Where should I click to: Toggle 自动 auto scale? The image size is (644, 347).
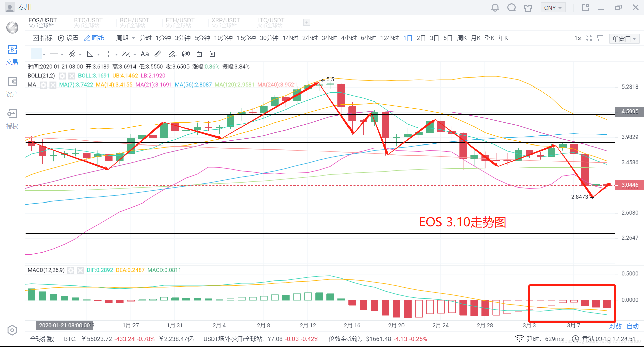pyautogui.click(x=633, y=326)
